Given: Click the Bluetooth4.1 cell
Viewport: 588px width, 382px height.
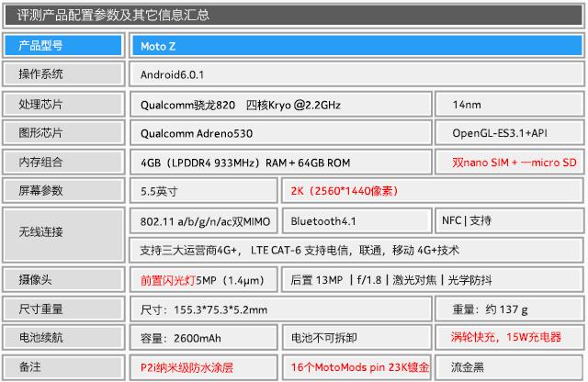Looking at the screenshot, I should 356,220.
